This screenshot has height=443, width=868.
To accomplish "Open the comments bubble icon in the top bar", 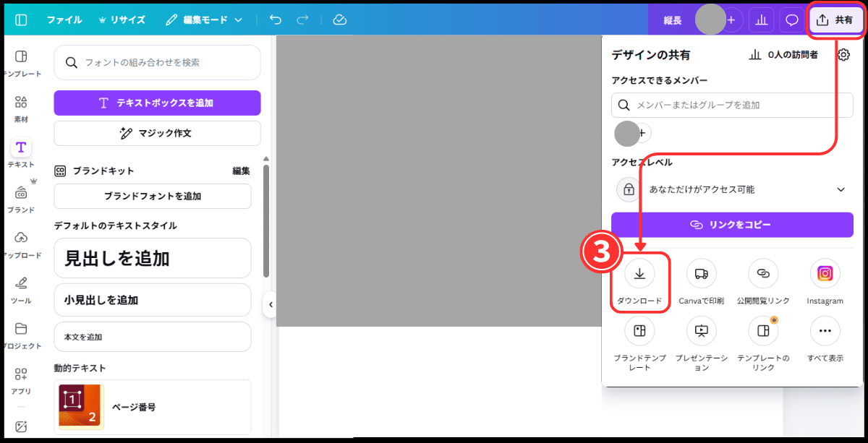I will [792, 20].
